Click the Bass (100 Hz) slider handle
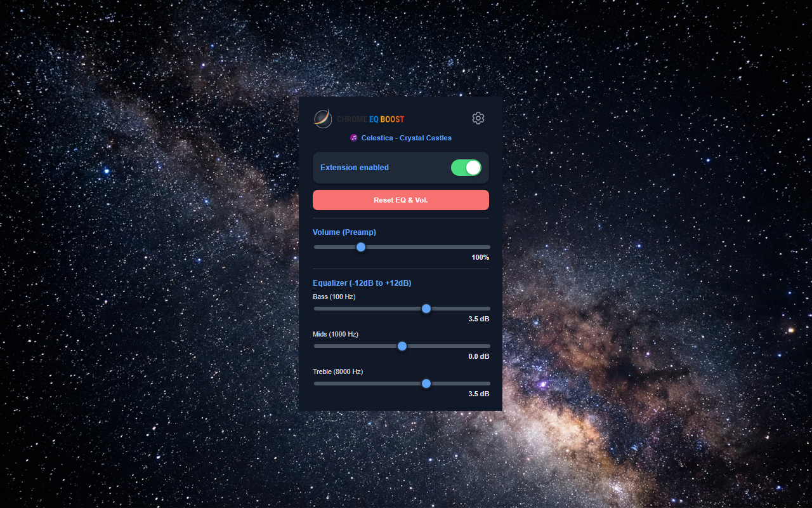Image resolution: width=812 pixels, height=508 pixels. 426,309
